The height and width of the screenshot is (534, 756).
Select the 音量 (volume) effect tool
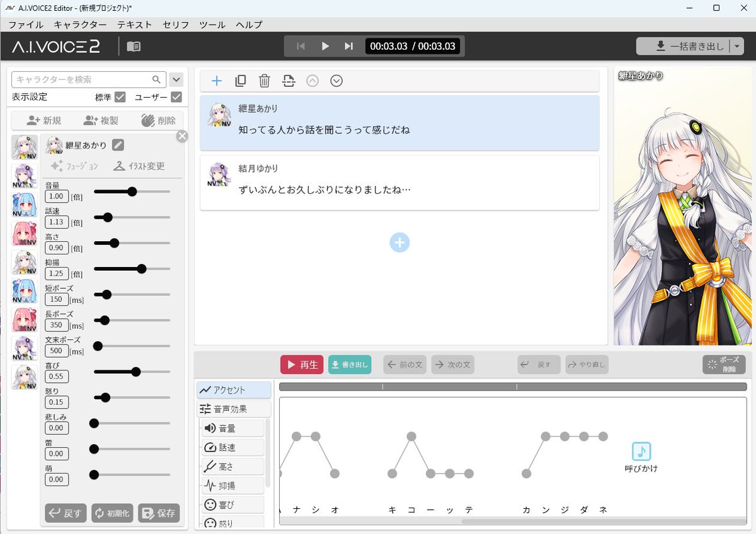(232, 428)
